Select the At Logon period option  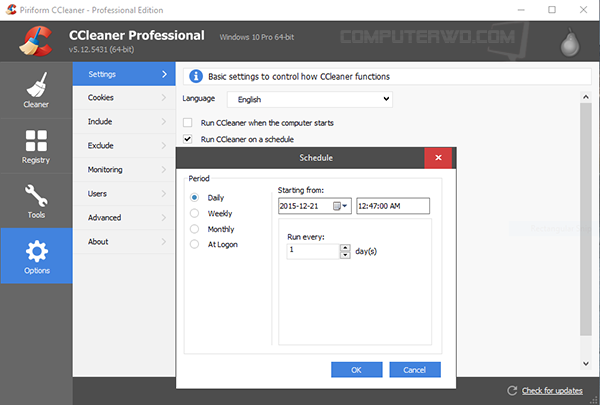[194, 244]
